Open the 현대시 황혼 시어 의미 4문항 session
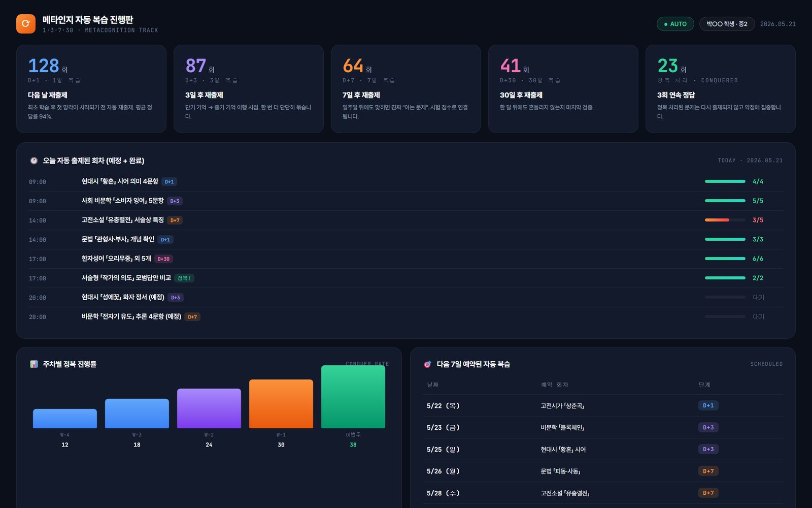Screen dimensions: 812x508 (x=405, y=181)
